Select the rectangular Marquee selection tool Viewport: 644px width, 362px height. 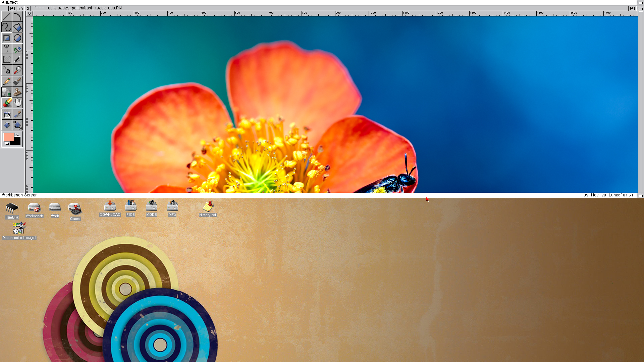click(7, 60)
